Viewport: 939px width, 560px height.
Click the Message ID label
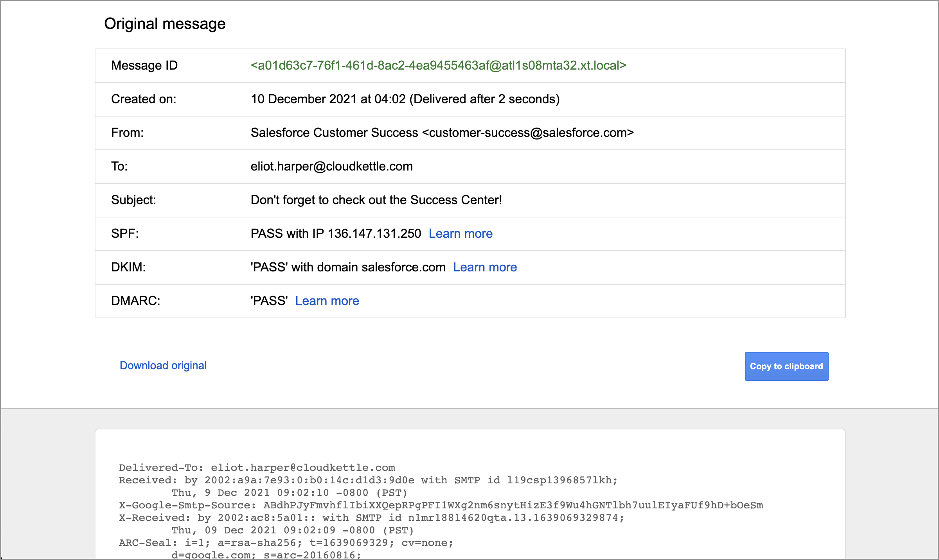point(144,65)
